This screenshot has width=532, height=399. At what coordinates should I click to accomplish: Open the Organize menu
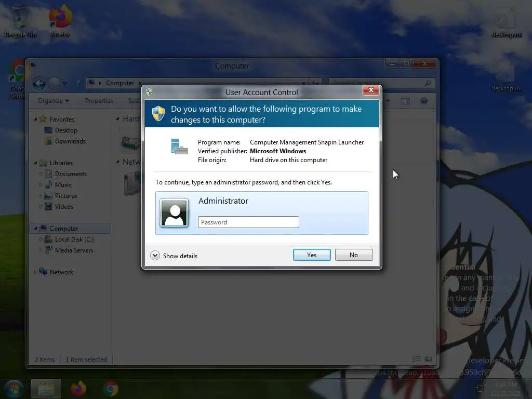coord(54,101)
